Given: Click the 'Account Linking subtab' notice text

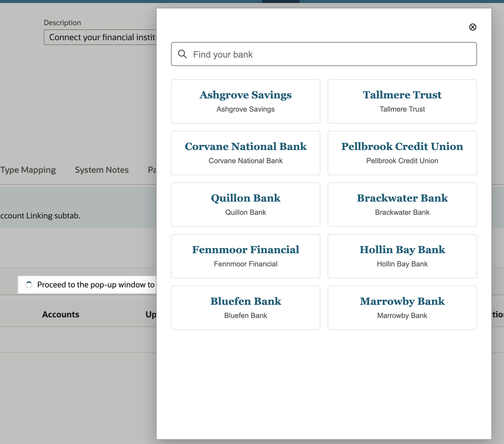Looking at the screenshot, I should (40, 216).
